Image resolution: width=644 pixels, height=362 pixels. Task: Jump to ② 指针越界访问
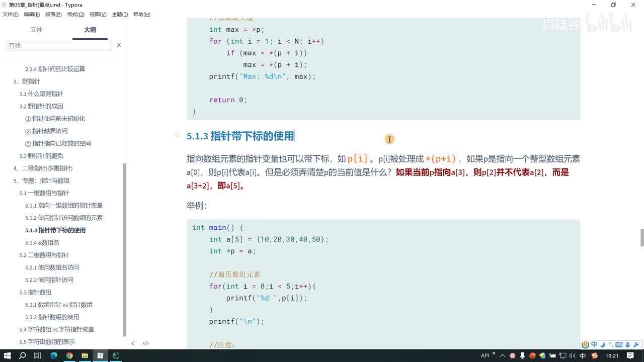click(46, 131)
